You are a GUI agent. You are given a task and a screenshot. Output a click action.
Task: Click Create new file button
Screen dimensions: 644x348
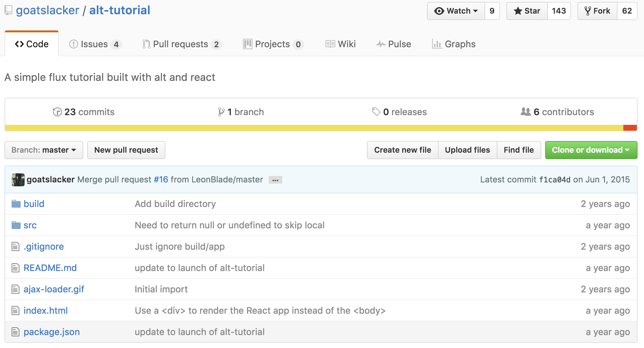pyautogui.click(x=403, y=150)
